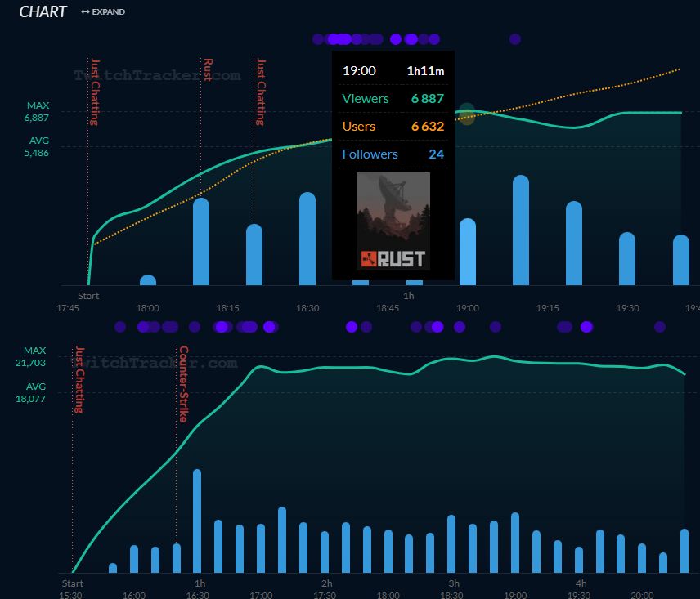Click the tiny followers bar at 18:00 in top chart
700x599 pixels.
click(x=148, y=280)
